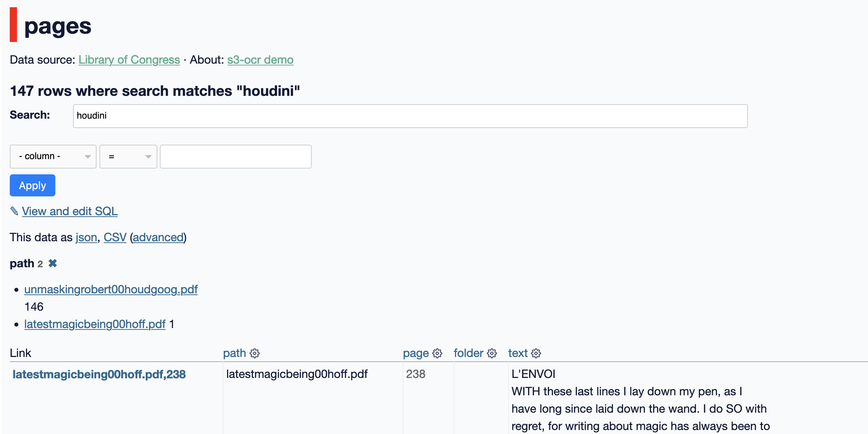
Task: Open advanced export options link
Action: [158, 237]
